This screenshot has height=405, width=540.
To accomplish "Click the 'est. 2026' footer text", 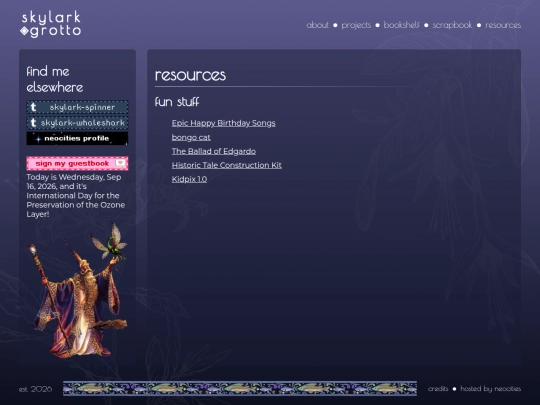I will coord(35,389).
